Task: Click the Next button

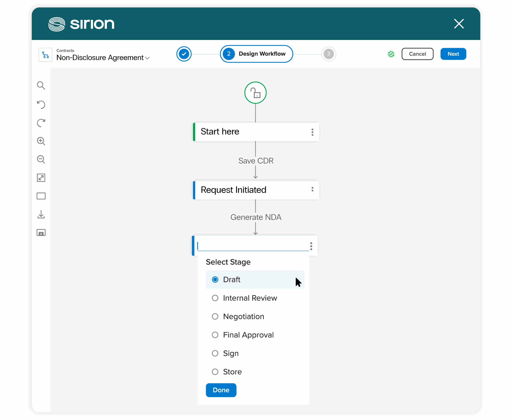Action: point(453,54)
